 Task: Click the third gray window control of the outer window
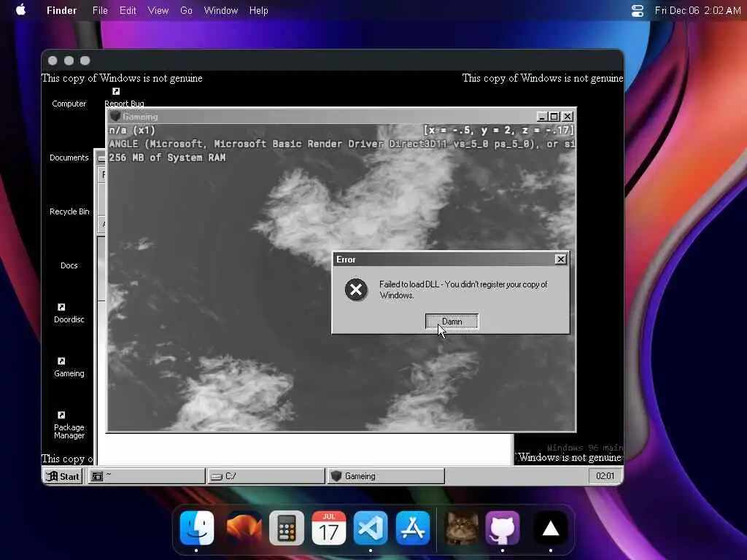(85, 61)
